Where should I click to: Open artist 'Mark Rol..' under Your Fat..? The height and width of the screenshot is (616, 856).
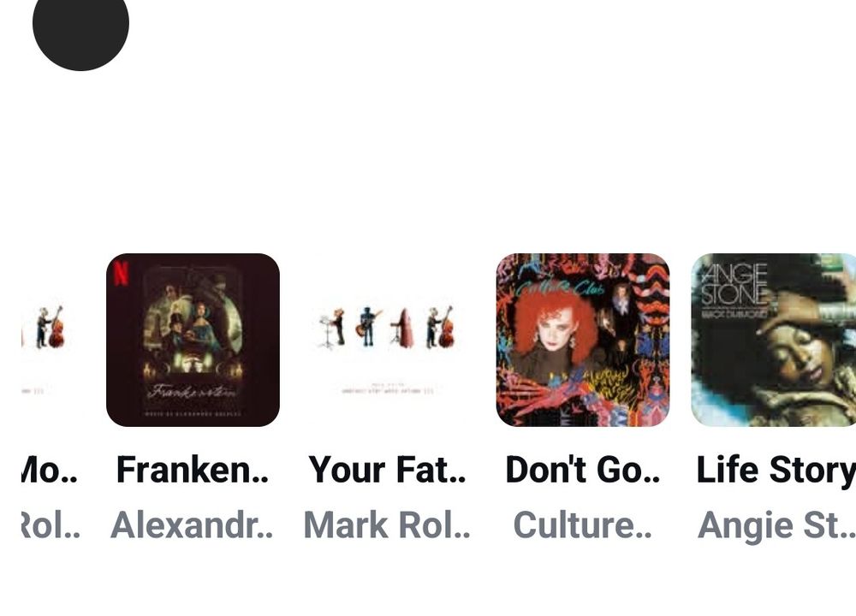point(387,524)
